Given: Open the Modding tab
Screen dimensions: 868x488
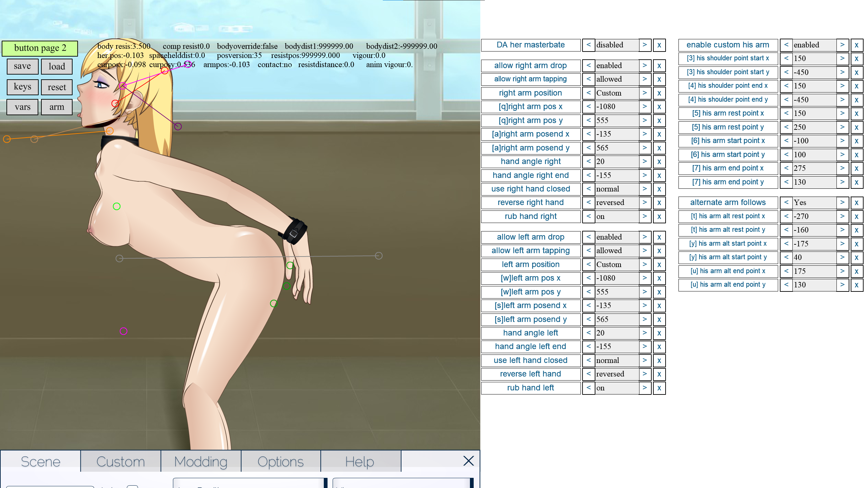Looking at the screenshot, I should (201, 462).
